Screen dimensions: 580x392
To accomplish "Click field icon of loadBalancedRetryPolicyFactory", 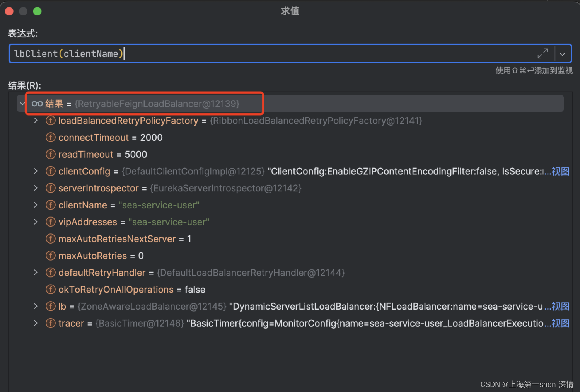I will point(51,121).
